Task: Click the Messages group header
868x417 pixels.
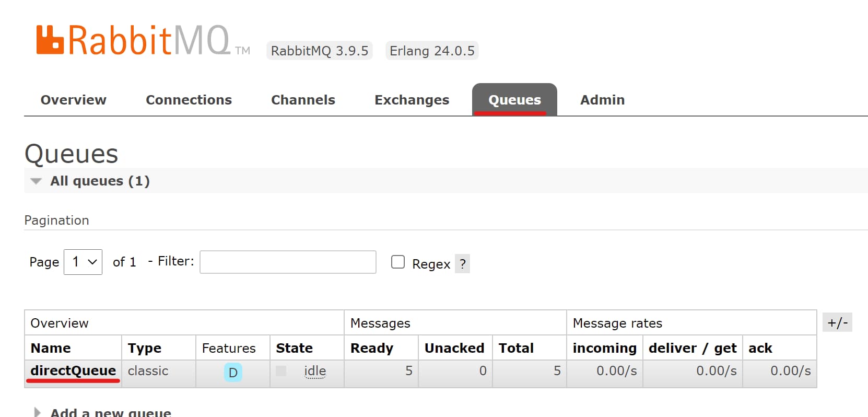Action: coord(380,323)
